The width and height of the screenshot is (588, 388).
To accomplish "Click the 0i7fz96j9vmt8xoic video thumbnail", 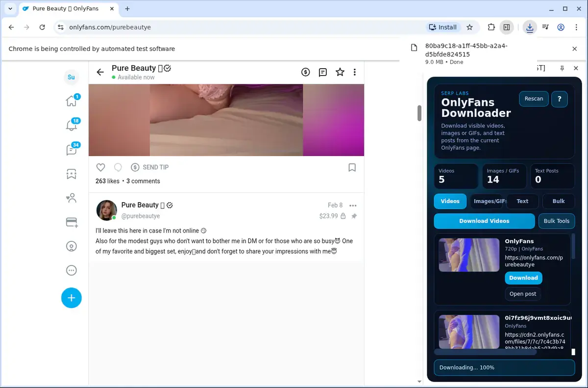I will coord(469,332).
